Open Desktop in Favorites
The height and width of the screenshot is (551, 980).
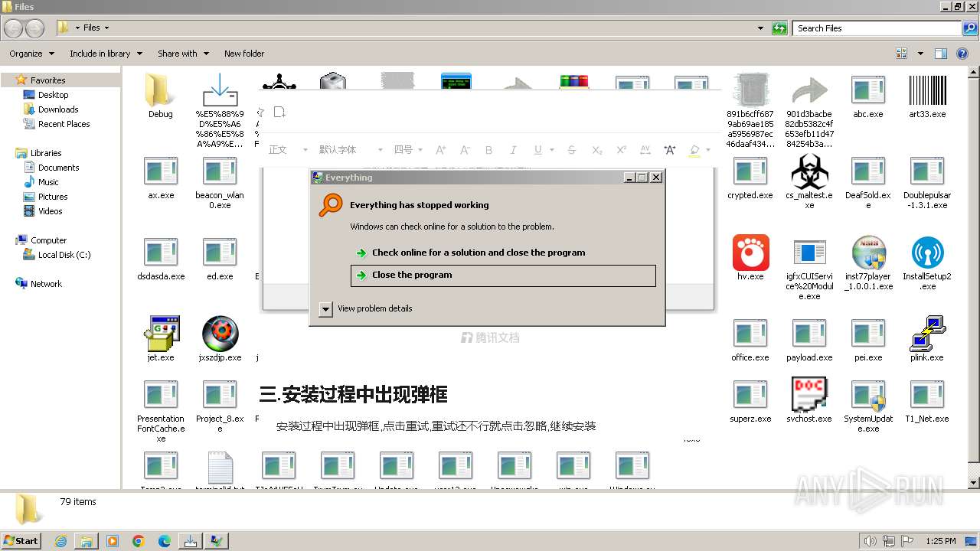click(53, 95)
